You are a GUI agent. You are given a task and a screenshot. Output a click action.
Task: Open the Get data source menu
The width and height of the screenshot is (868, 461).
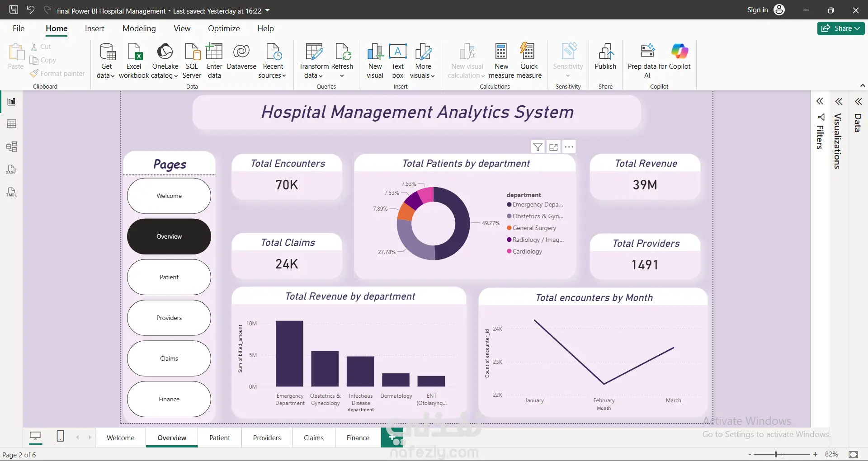click(106, 61)
